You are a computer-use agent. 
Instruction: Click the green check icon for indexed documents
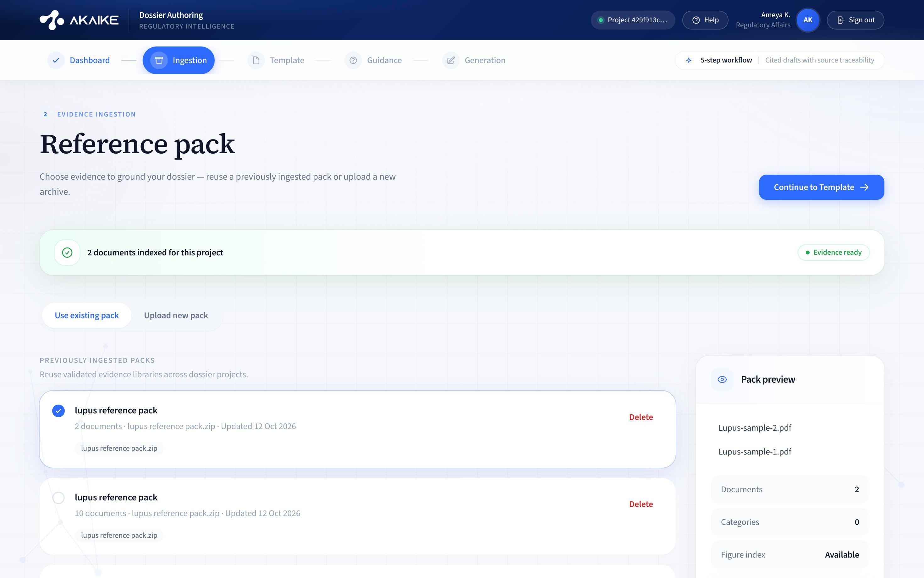point(67,252)
